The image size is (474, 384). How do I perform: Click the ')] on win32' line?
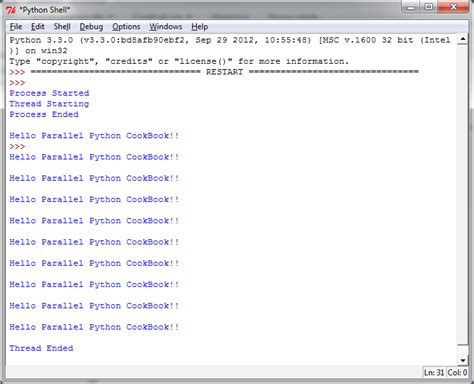[x=38, y=51]
